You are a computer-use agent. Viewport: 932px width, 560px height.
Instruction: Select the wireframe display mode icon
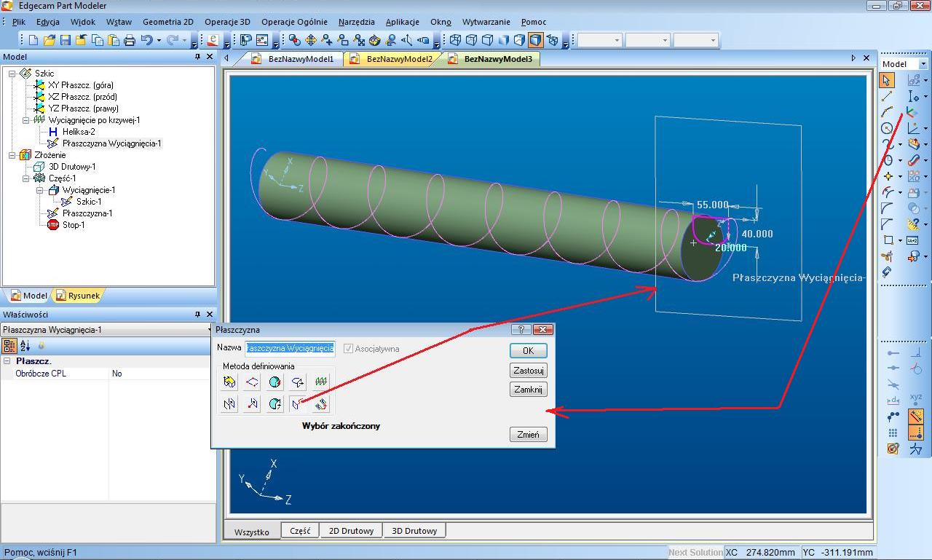455,40
